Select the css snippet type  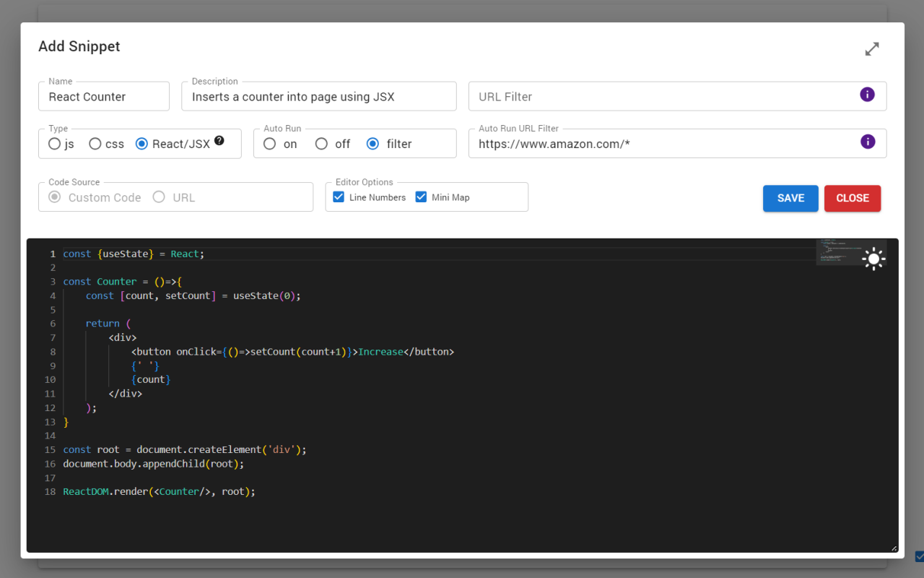[95, 144]
